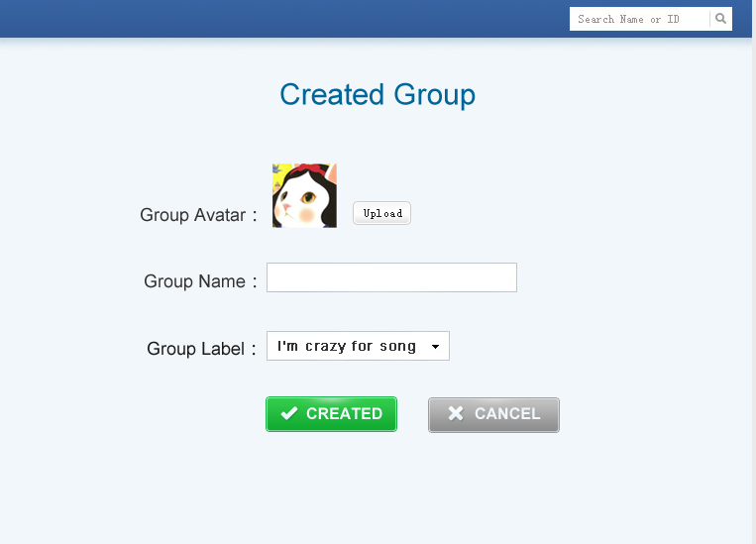Select the "I'm crazy for song" label text
This screenshot has width=756, height=544.
point(346,346)
